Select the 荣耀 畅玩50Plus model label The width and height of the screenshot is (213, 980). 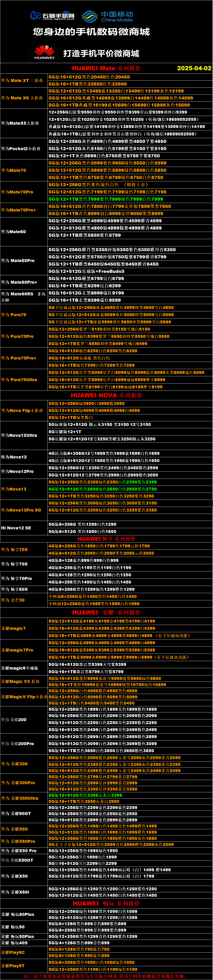point(17,936)
